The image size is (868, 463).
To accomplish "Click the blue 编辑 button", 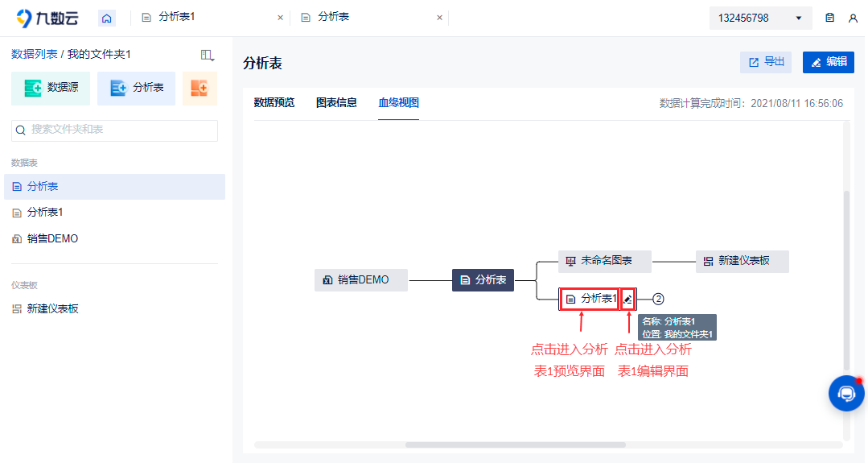I will coord(829,62).
